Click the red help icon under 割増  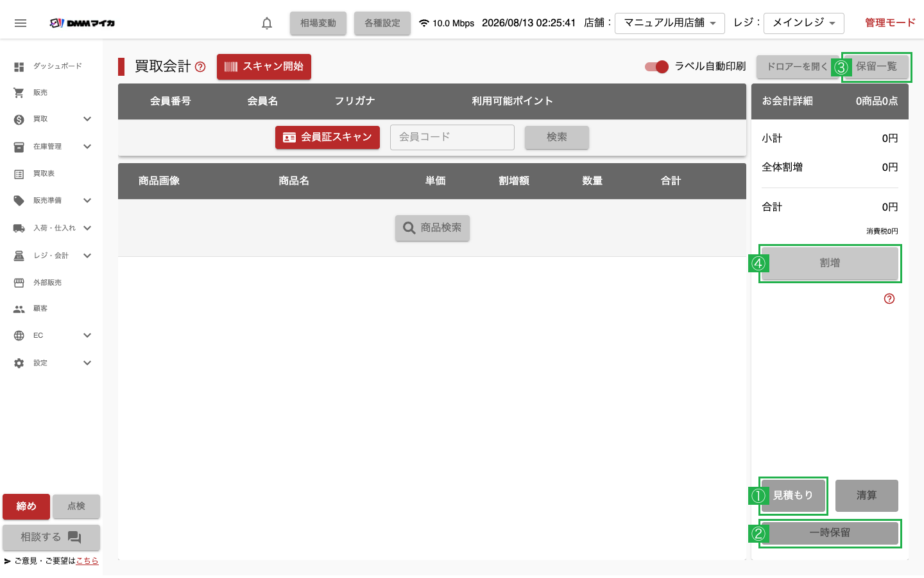coord(889,299)
